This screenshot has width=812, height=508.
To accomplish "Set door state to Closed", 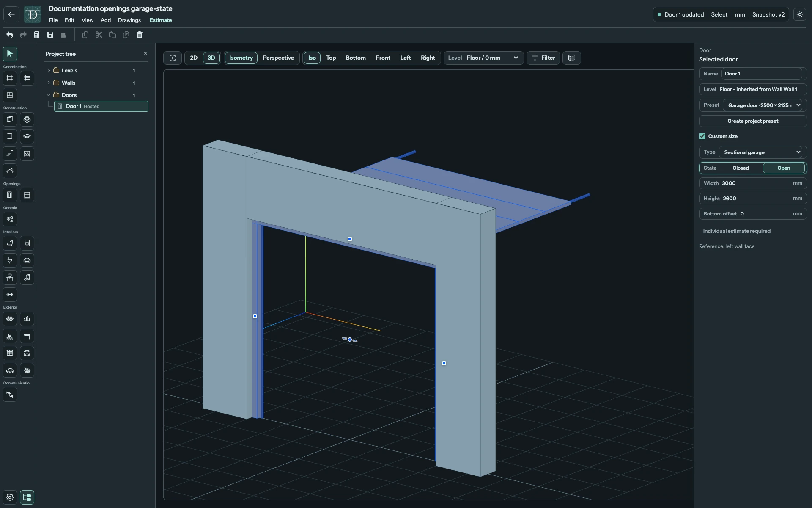I will click(x=741, y=168).
